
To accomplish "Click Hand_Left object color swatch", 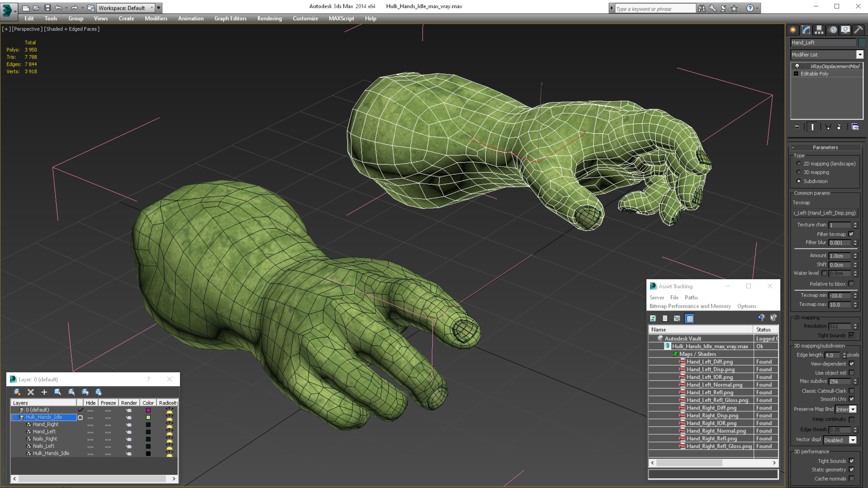I will tap(862, 42).
